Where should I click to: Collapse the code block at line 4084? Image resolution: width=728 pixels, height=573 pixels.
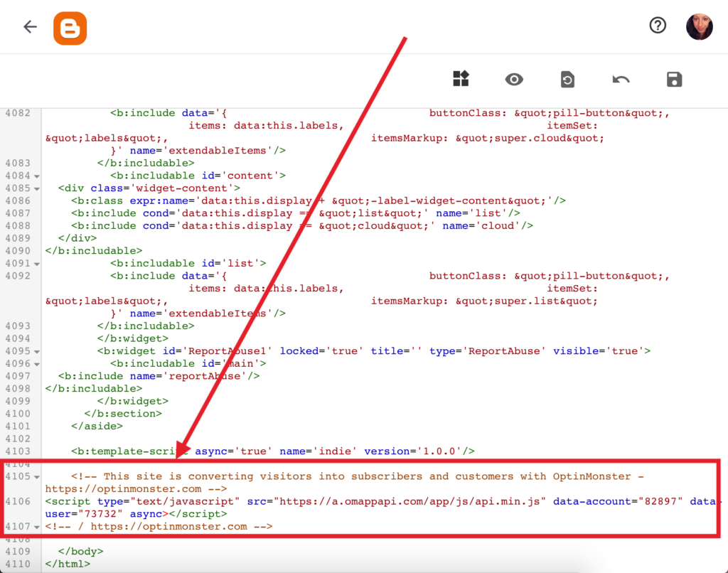tap(38, 176)
